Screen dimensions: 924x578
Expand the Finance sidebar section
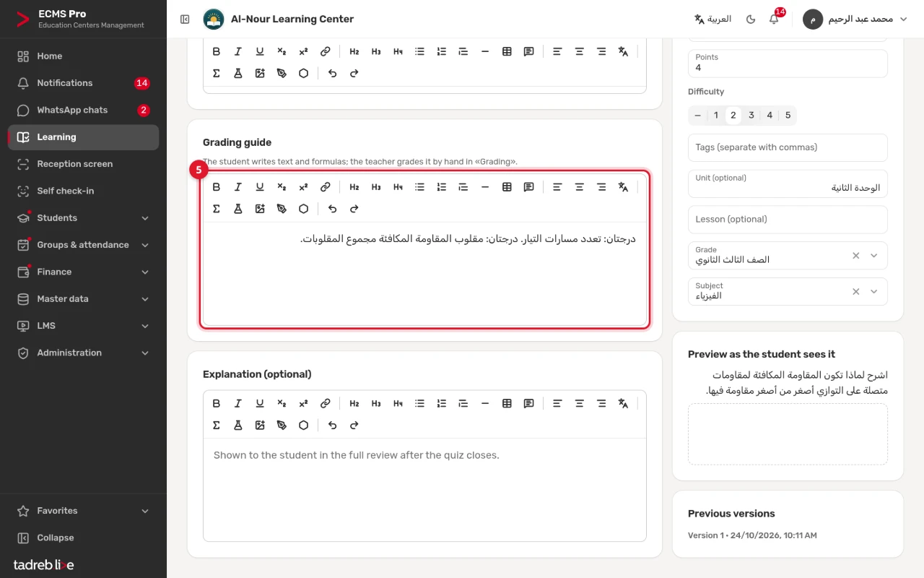point(83,272)
